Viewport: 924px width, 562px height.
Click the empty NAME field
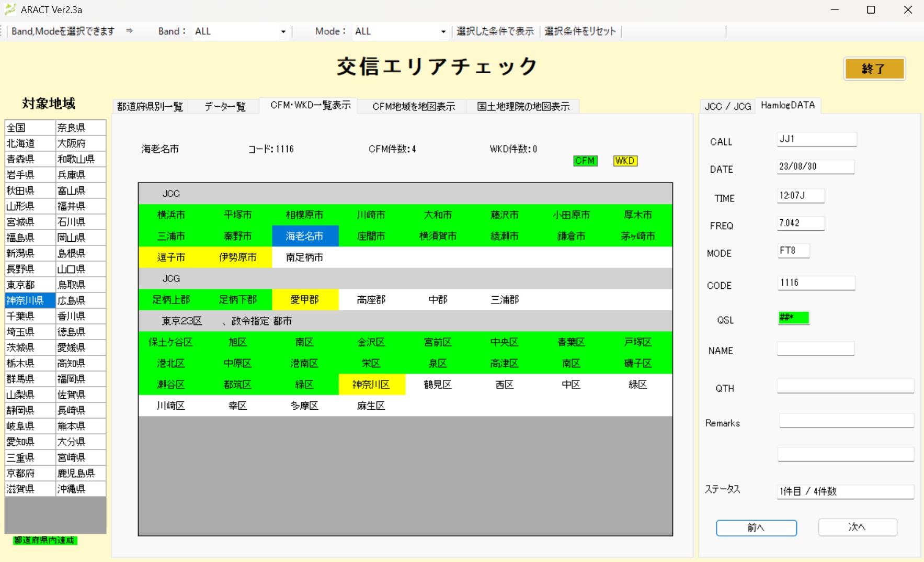click(815, 349)
